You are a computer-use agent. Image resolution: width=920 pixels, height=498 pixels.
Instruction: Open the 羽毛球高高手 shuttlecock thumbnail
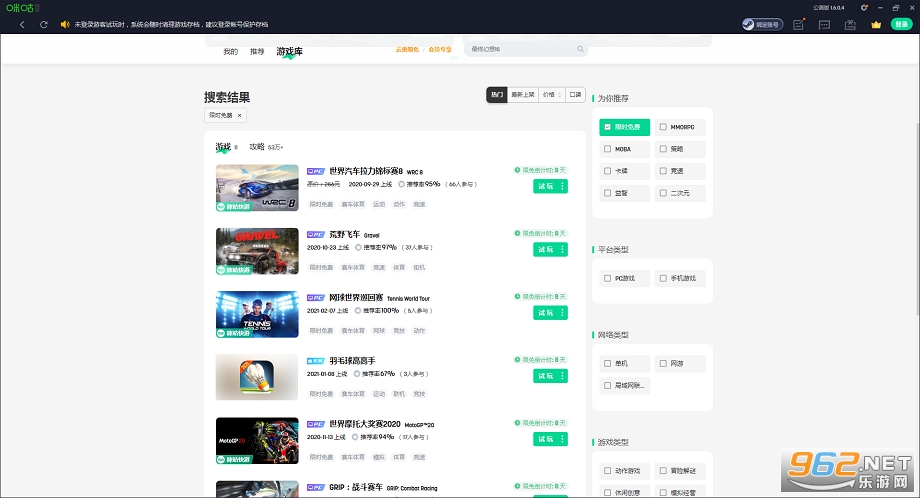click(257, 377)
